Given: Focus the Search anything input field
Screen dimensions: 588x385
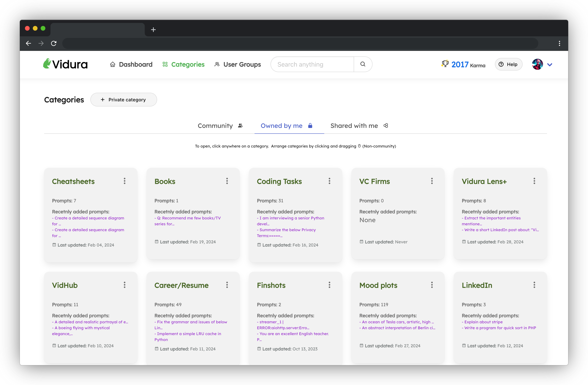Looking at the screenshot, I should tap(312, 64).
